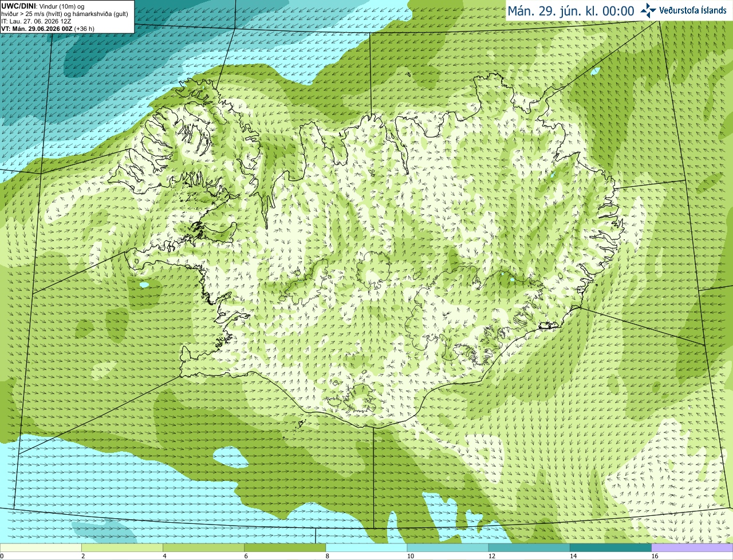Click the small cyan patch off the west coast
This screenshot has width=733, height=560.
(144, 285)
